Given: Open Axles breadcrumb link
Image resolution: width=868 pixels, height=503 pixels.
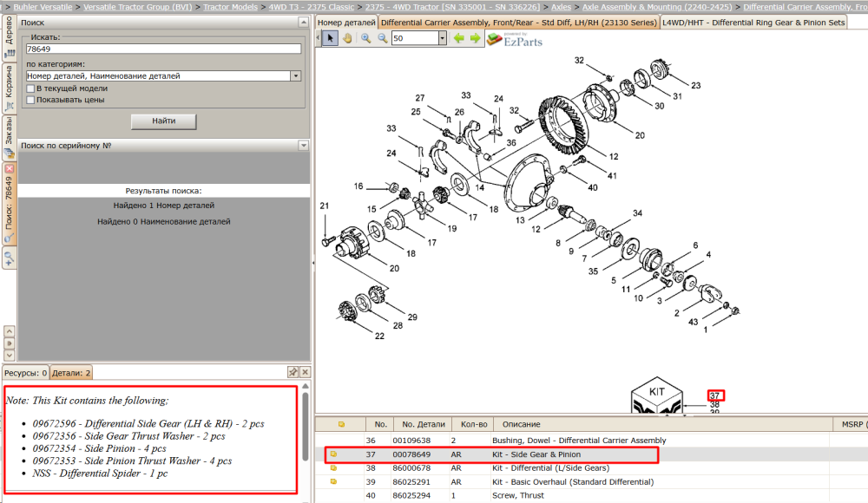Looking at the screenshot, I should pos(561,7).
